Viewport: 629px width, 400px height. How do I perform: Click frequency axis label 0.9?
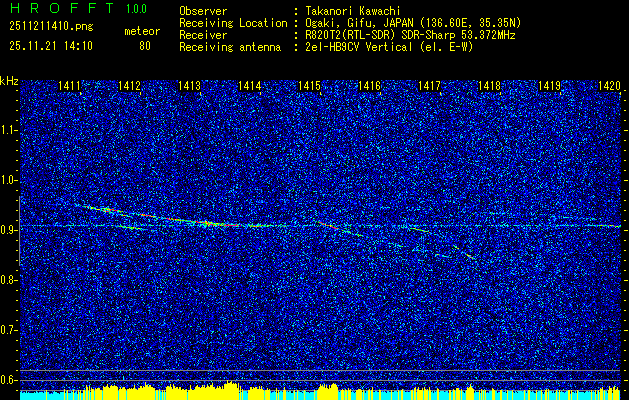point(9,230)
